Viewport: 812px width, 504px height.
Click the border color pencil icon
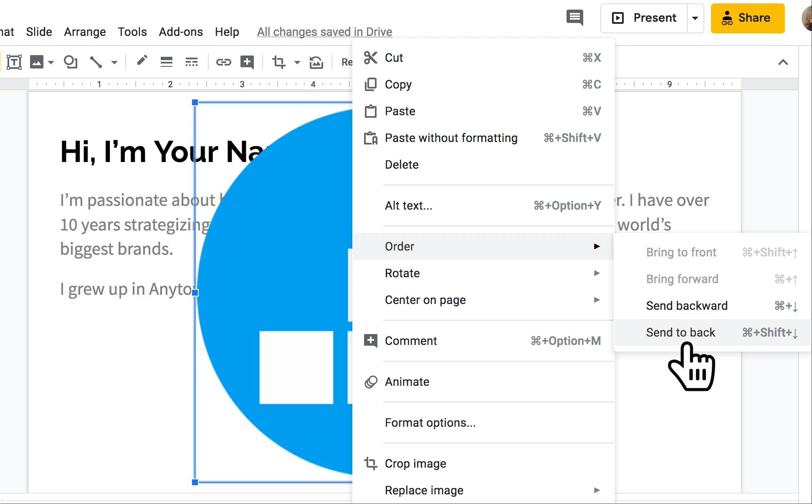[142, 61]
